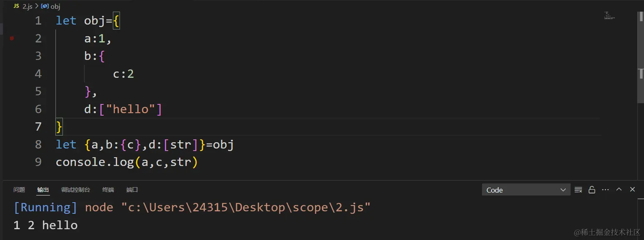Click the breadcrumb chevron separator after 2.js
Image resolution: width=644 pixels, height=240 pixels.
(37, 7)
